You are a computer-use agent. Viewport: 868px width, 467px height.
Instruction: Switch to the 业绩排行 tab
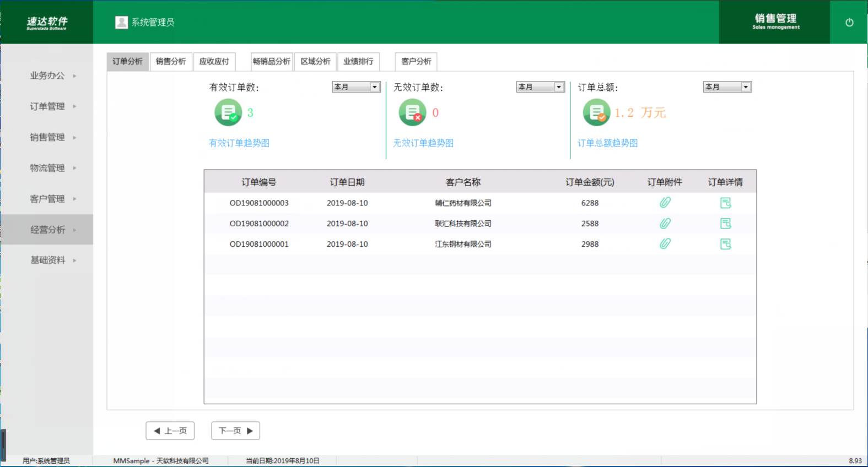coord(358,61)
